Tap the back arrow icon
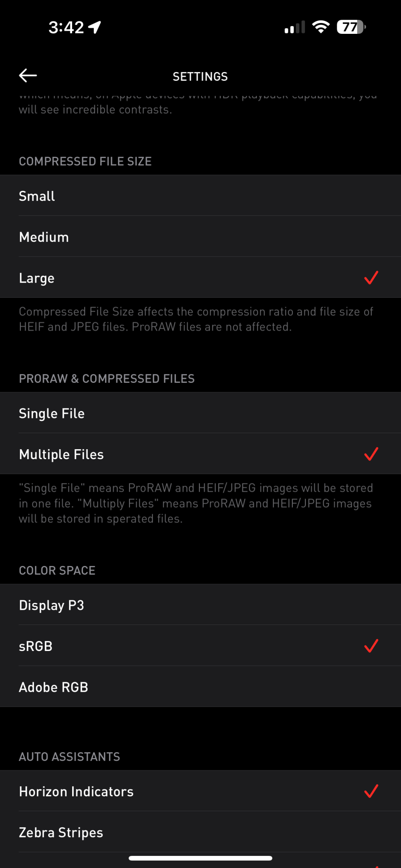Image resolution: width=401 pixels, height=868 pixels. click(28, 76)
